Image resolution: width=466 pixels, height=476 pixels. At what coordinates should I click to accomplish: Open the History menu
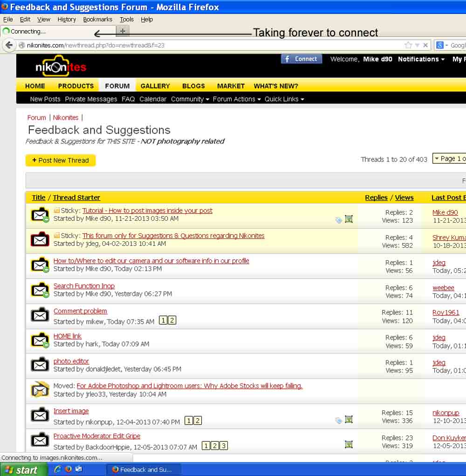(x=67, y=20)
